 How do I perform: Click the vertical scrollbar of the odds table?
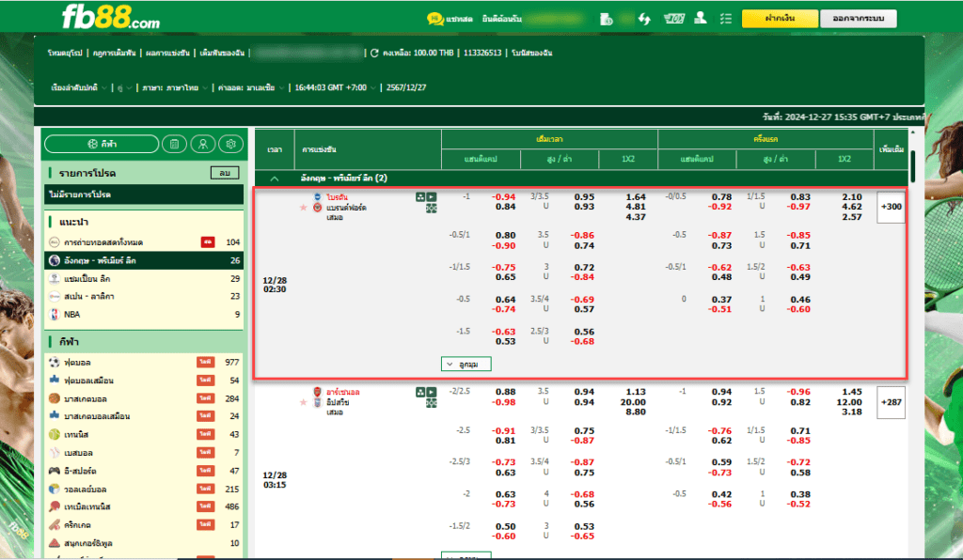pos(912,165)
